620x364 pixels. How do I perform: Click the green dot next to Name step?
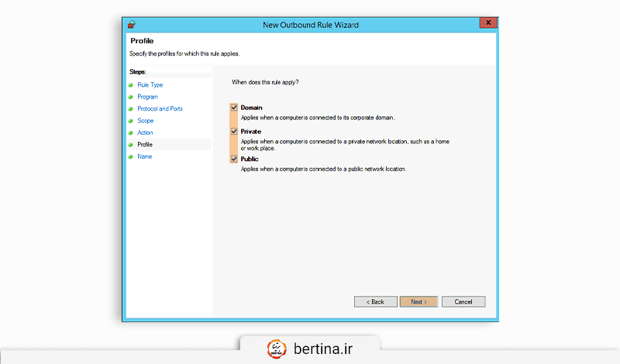click(131, 156)
